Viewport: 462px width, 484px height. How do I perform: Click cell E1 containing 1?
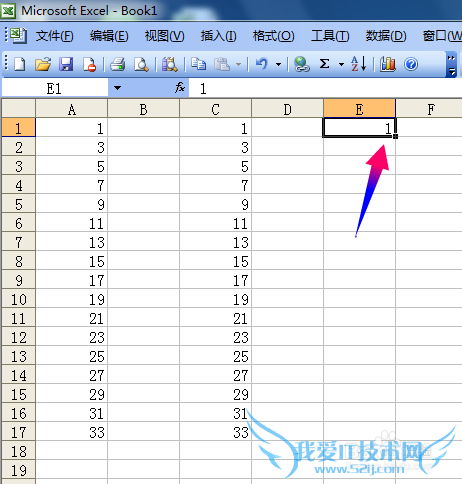tap(359, 128)
